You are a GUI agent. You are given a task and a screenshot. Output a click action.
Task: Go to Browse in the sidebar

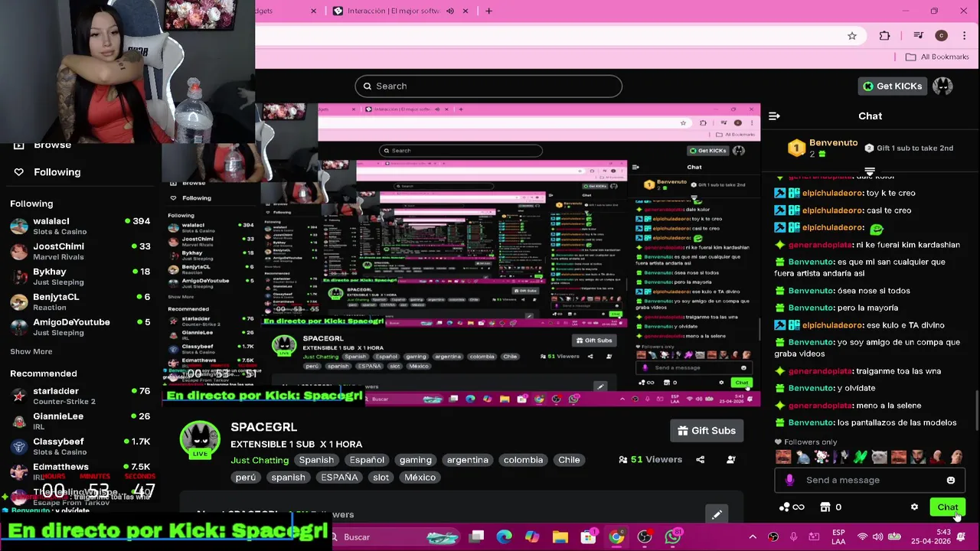pos(44,145)
